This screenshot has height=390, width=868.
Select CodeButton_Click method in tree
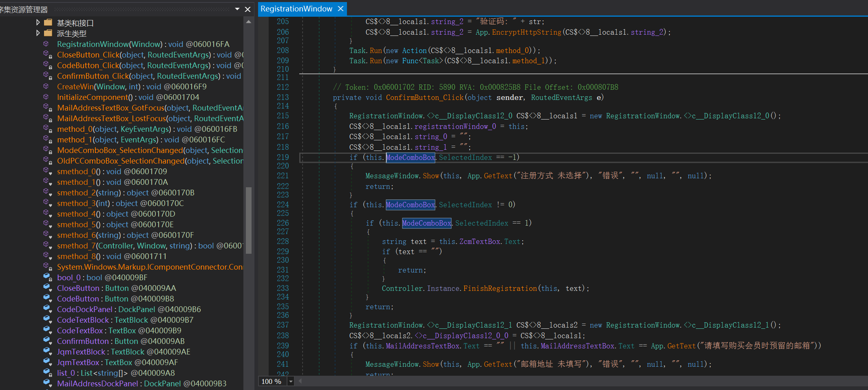pos(150,65)
